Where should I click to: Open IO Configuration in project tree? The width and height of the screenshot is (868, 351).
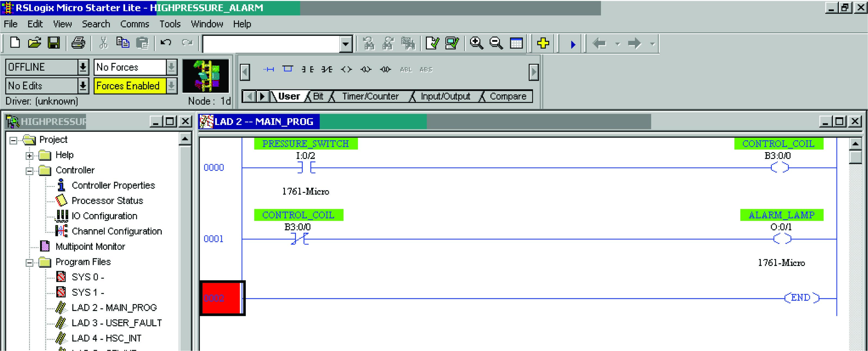click(104, 216)
